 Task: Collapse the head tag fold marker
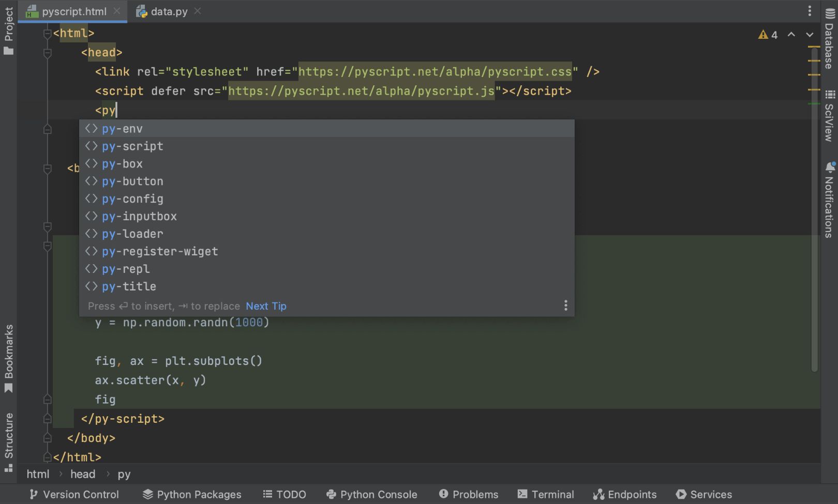pos(48,53)
